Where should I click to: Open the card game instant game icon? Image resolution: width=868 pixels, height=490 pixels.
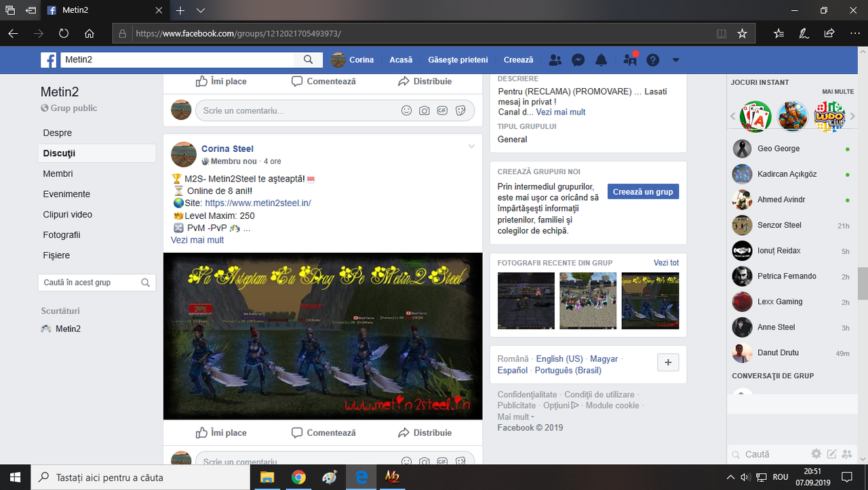(x=755, y=117)
